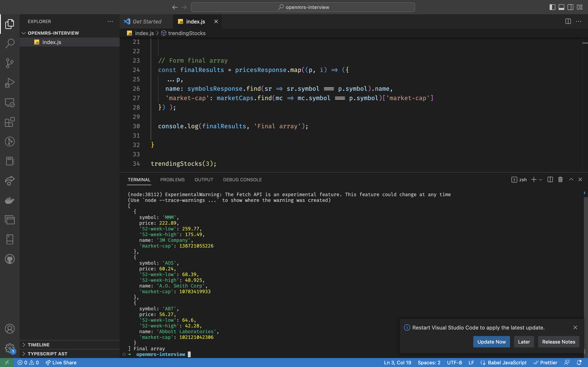Click the Update Now button
The height and width of the screenshot is (367, 588).
[x=491, y=342]
